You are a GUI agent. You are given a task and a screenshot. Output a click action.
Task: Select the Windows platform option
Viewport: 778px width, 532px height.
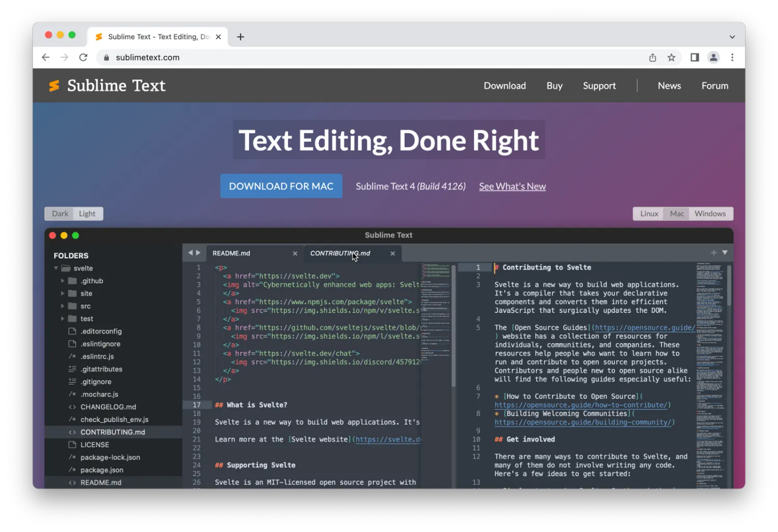pos(710,213)
